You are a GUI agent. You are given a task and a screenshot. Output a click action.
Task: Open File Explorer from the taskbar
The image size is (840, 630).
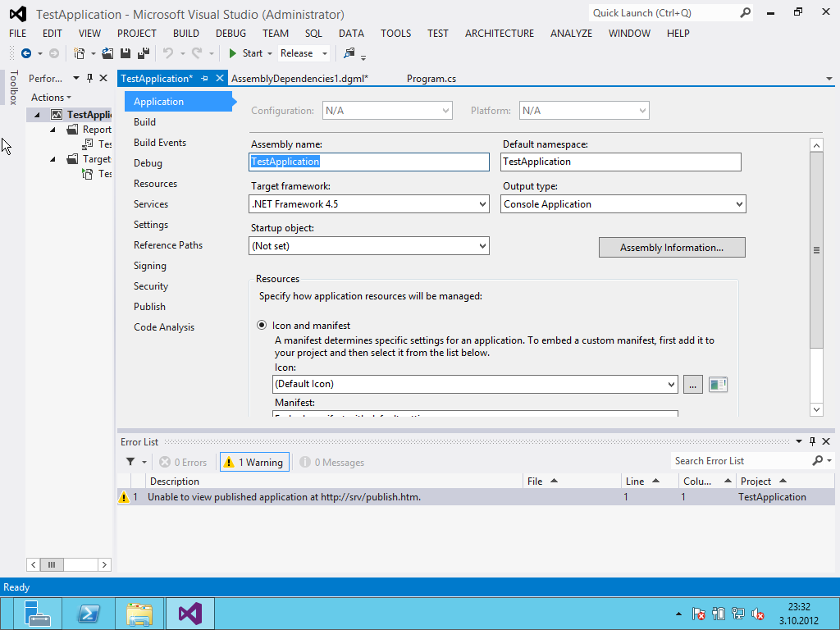click(139, 614)
